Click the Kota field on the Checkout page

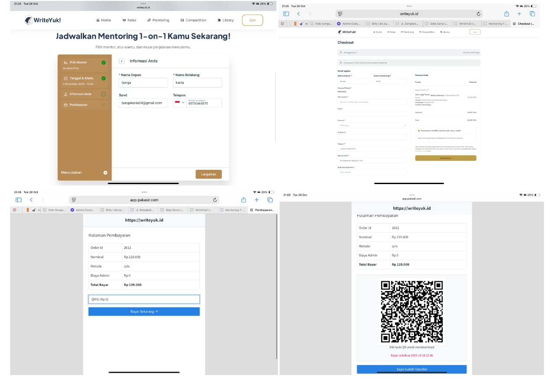[372, 113]
